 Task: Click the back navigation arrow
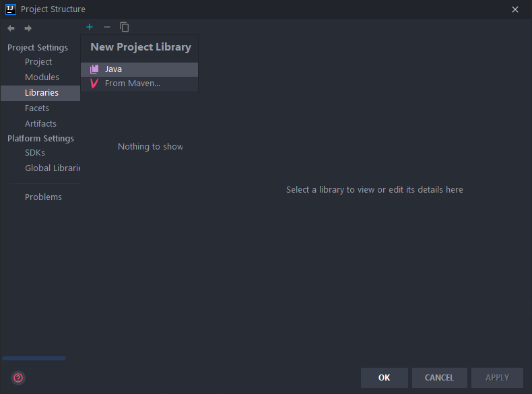(11, 28)
